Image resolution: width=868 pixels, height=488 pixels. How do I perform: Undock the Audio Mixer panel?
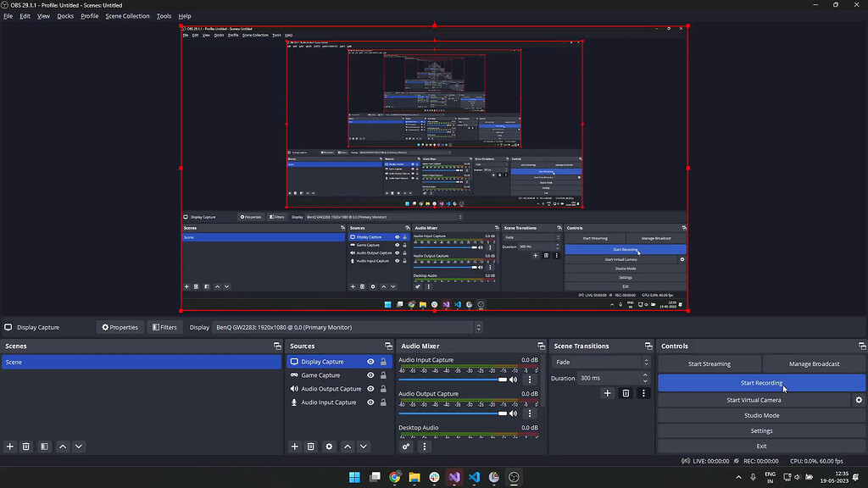click(541, 347)
